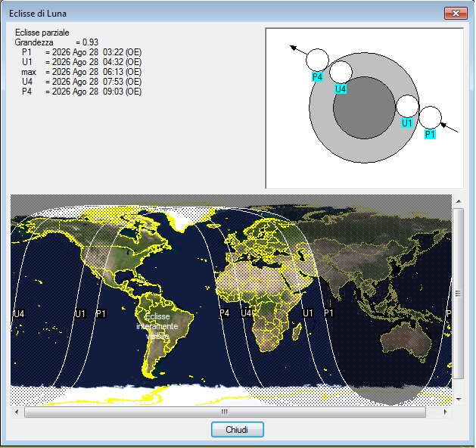Click the 'Eclisse interamente visibile' map label
Viewport: 476px width, 448px height.
[x=157, y=325]
